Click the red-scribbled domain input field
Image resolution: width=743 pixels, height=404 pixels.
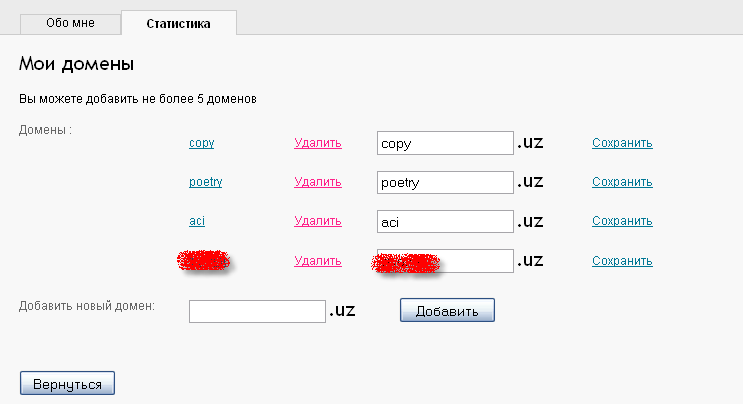tap(445, 261)
